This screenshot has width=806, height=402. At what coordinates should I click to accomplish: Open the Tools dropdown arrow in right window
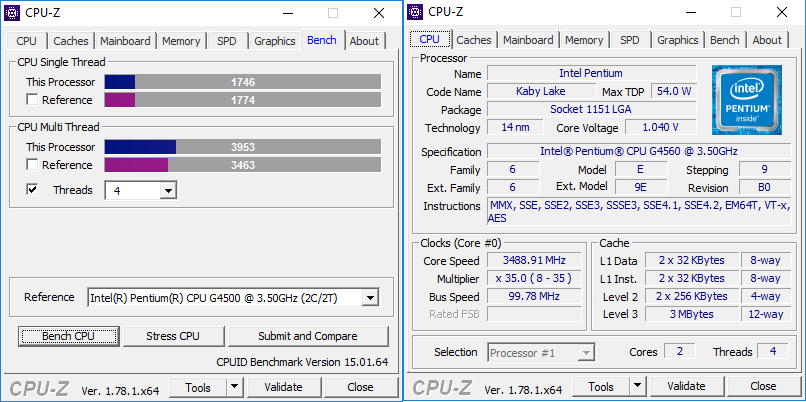637,386
